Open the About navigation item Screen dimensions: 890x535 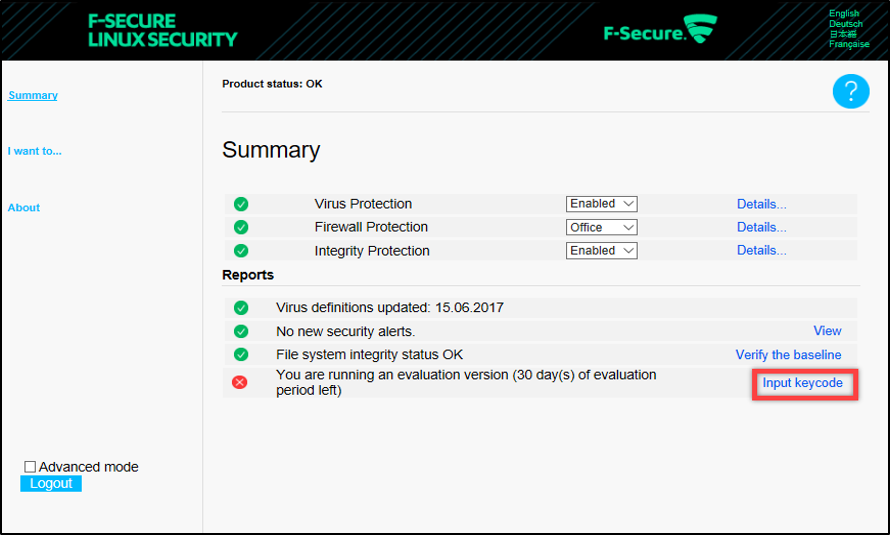tap(24, 208)
